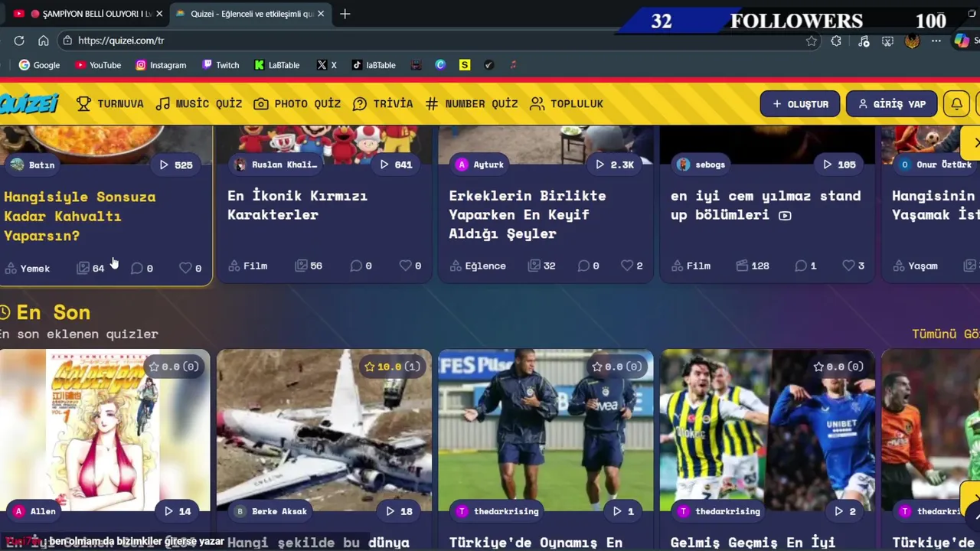Click the Yemek category tag
980x551 pixels.
pyautogui.click(x=28, y=268)
